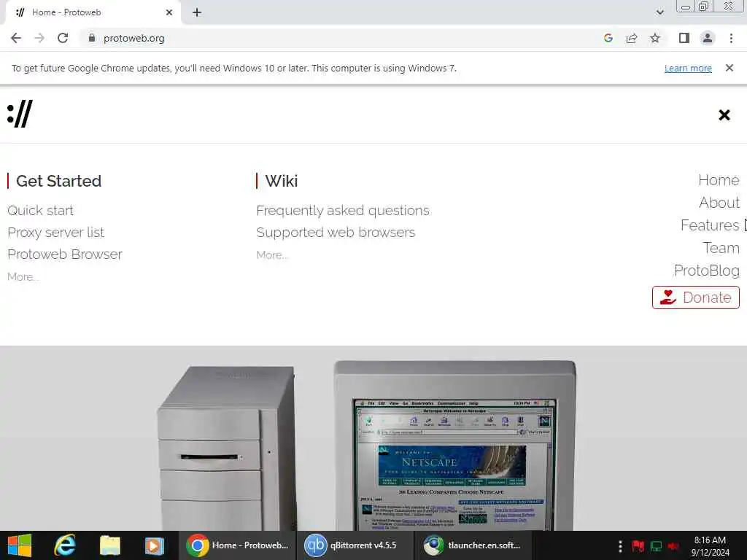Open the taskbar clock showing 8:16 AM

710,545
